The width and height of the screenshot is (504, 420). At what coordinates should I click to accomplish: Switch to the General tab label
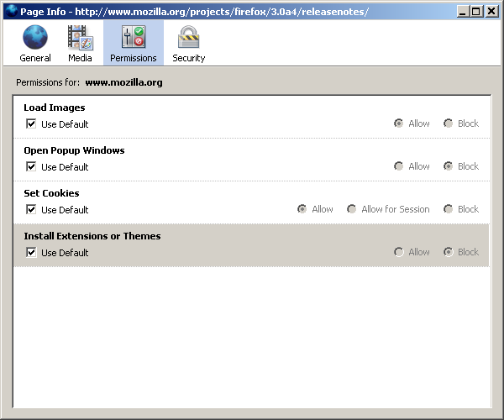tap(35, 58)
